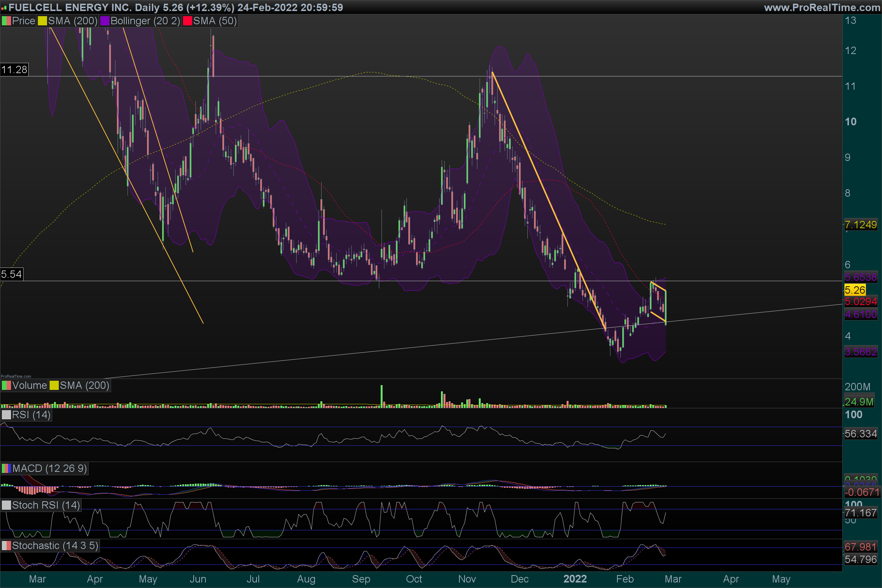Click the yellow 5.26 current price tag
This screenshot has height=588, width=882.
(x=855, y=290)
